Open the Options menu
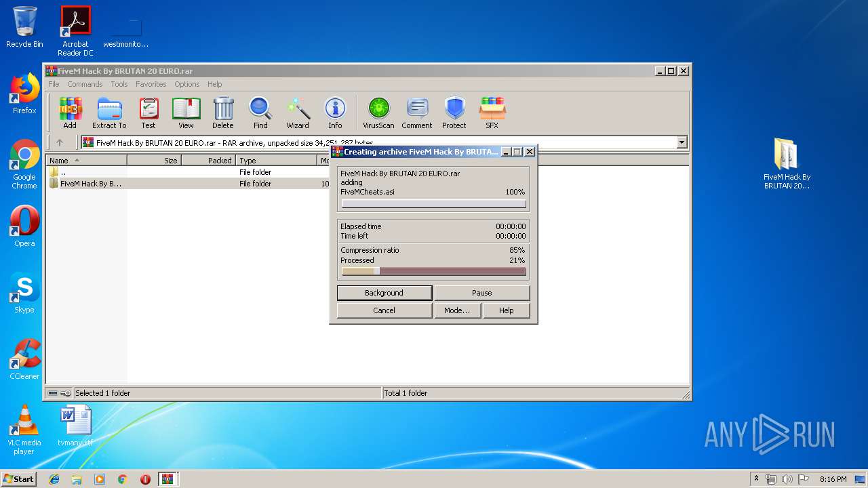The width and height of the screenshot is (868, 488). click(186, 84)
